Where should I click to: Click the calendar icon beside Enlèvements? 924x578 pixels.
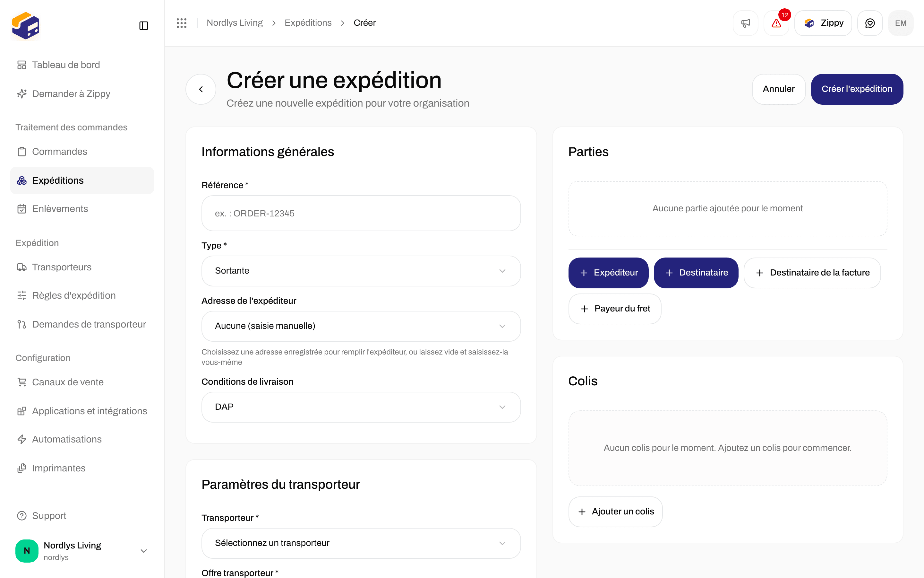pos(22,209)
